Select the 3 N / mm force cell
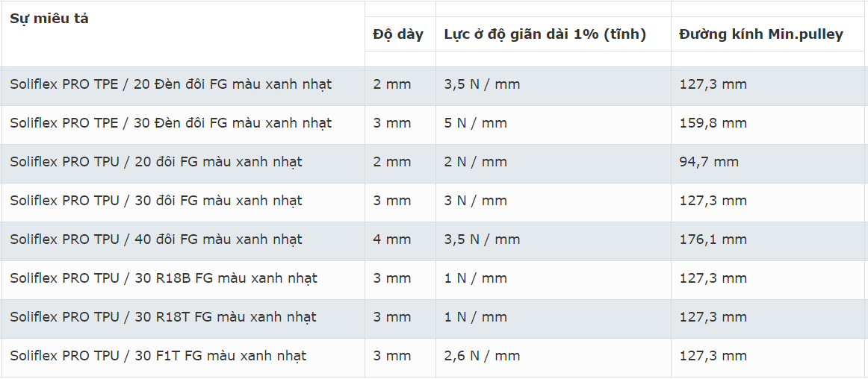 click(x=475, y=201)
